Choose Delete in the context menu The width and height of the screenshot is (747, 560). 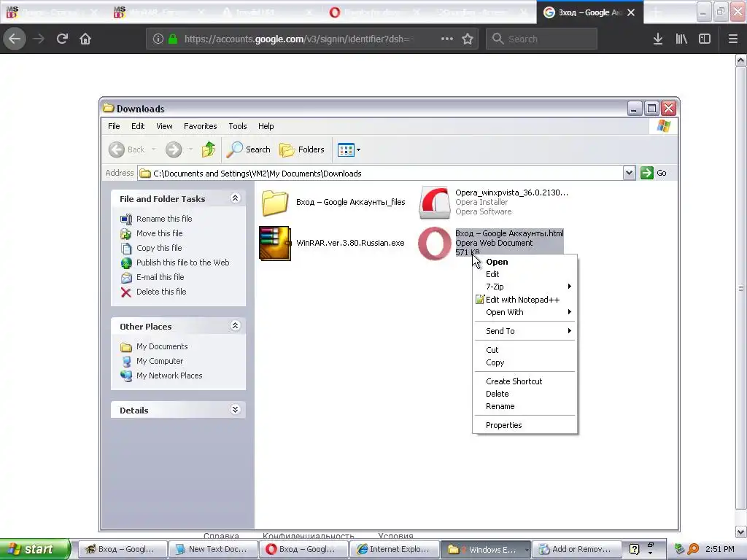(525, 394)
